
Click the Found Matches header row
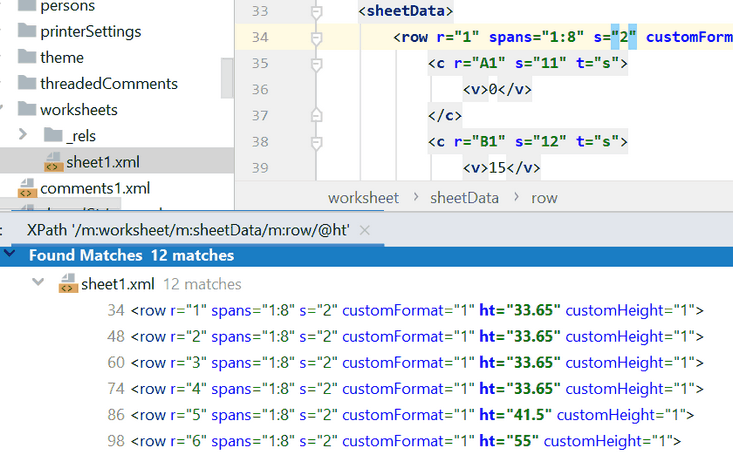pyautogui.click(x=130, y=255)
